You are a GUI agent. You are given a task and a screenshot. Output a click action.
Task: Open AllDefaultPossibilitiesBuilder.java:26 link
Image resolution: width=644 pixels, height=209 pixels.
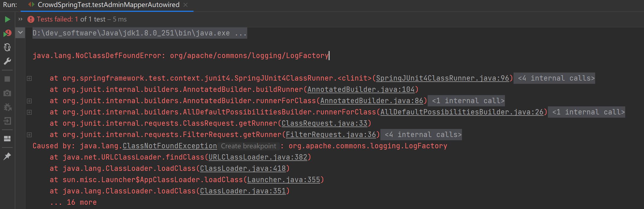coord(462,112)
